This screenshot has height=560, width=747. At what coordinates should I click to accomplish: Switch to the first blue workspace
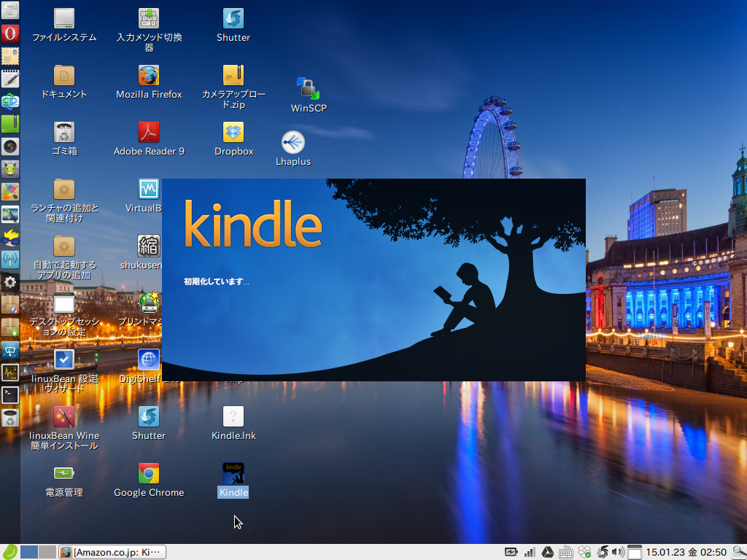(29, 552)
